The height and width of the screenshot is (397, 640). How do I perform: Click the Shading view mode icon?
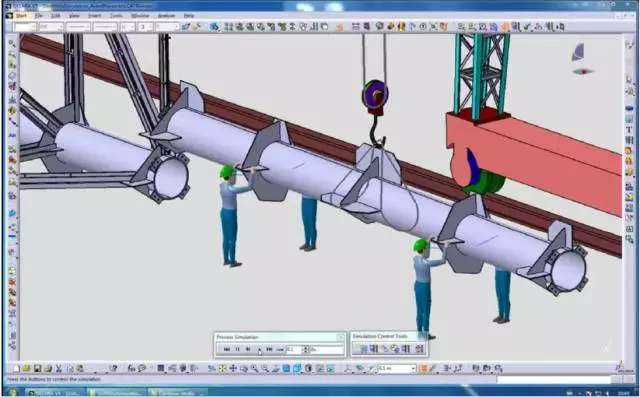coord(308,368)
